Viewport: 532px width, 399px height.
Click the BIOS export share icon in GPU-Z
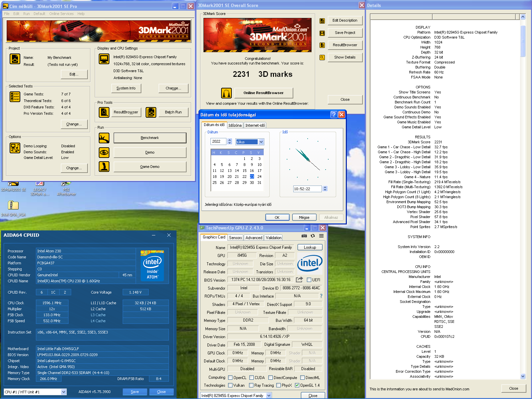pos(299,280)
